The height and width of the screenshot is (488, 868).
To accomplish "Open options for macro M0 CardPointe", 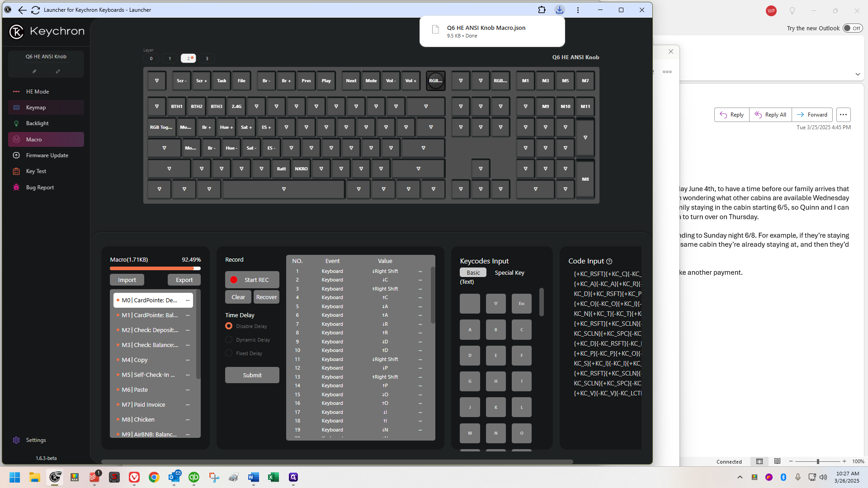I will (188, 300).
